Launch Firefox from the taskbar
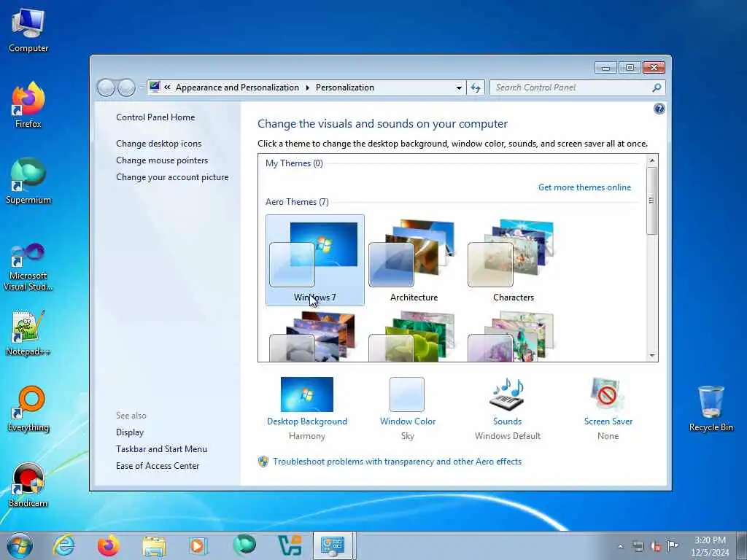The image size is (747, 560). point(108,545)
